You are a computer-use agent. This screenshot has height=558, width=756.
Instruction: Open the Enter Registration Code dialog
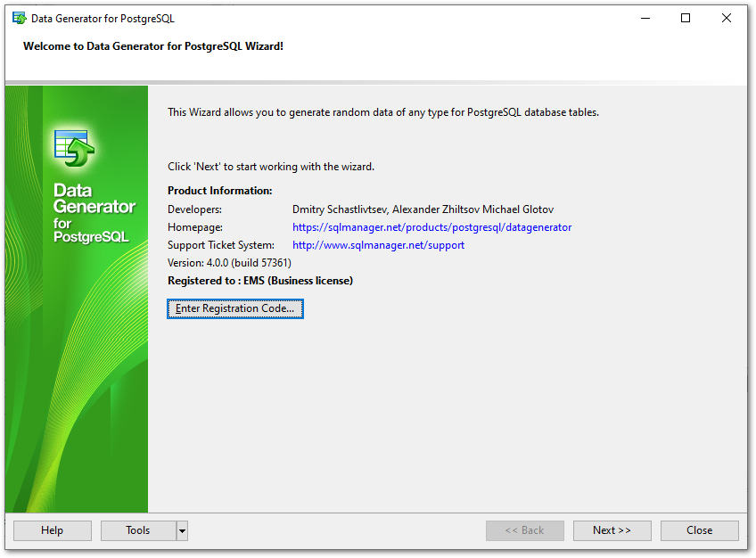pos(235,309)
